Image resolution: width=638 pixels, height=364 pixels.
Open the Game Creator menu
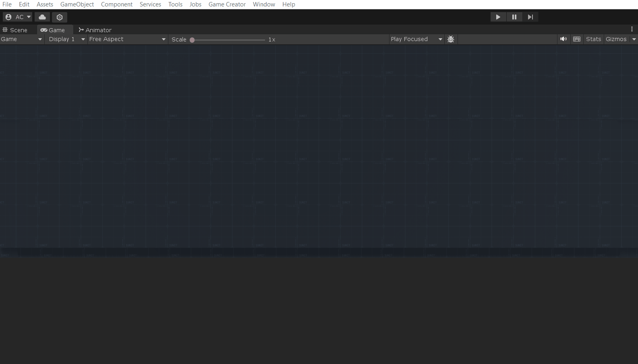[227, 4]
